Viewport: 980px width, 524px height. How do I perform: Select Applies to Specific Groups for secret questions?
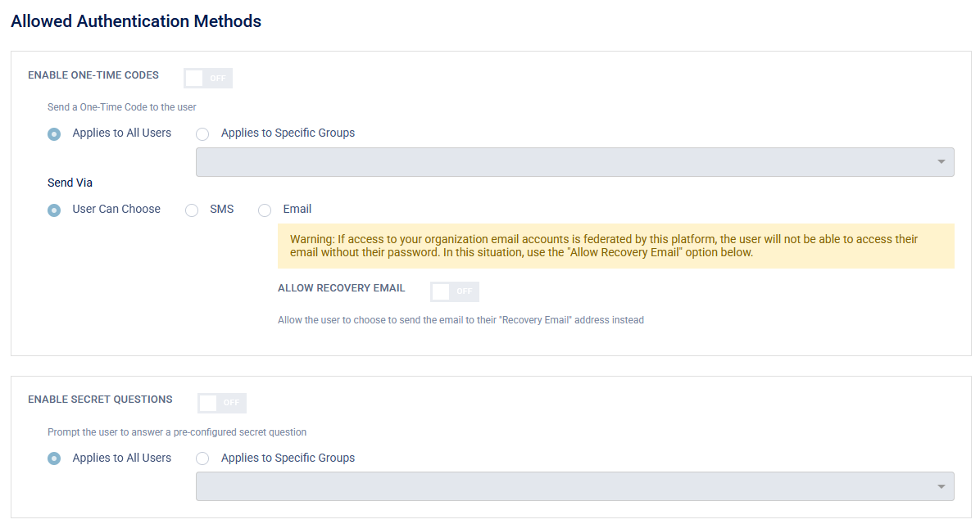[202, 458]
